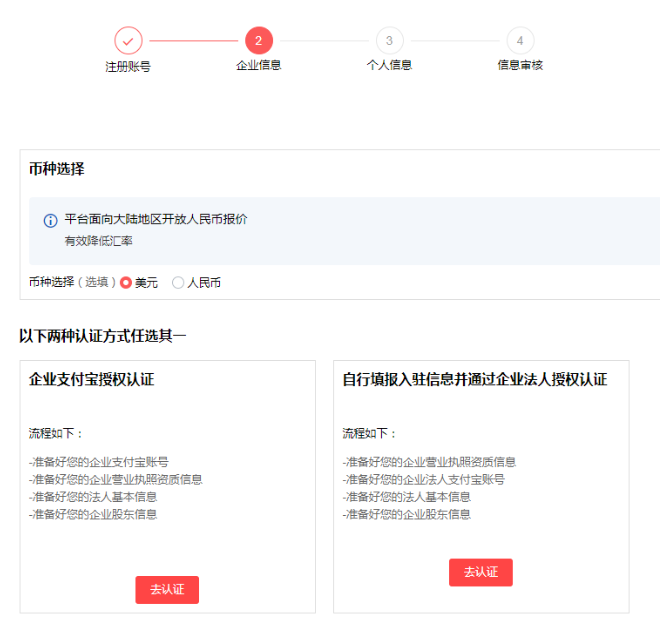Image resolution: width=670 pixels, height=620 pixels.
Task: Click line 准备好您的企业支付宝账号
Action: pos(99,462)
